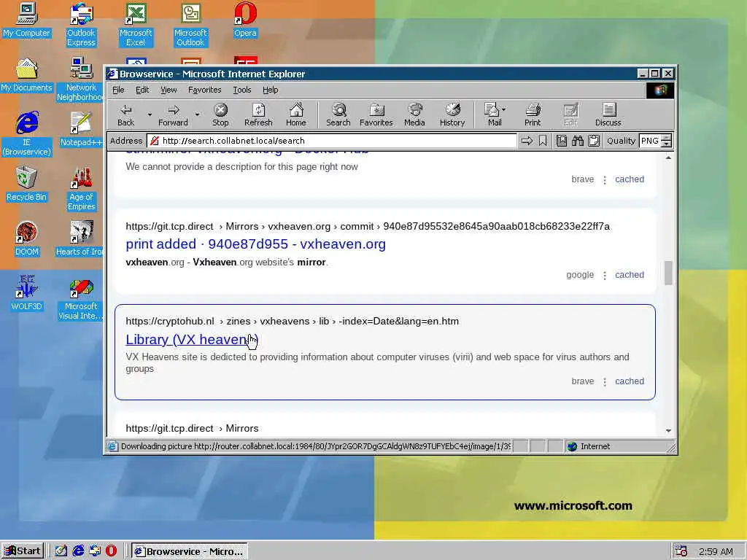
Task: Stop the page from loading
Action: click(x=220, y=115)
